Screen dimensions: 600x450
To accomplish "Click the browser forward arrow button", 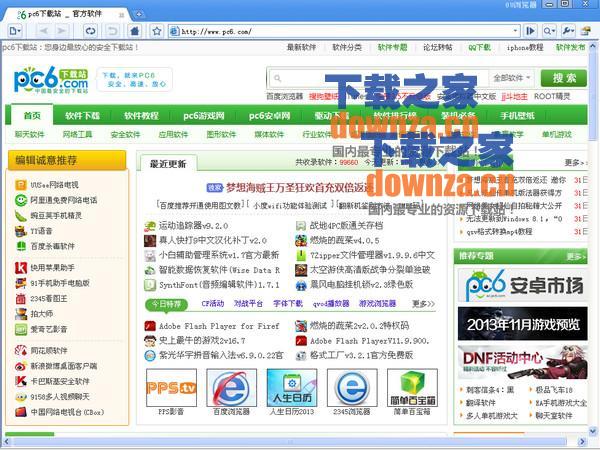I will click(x=61, y=31).
